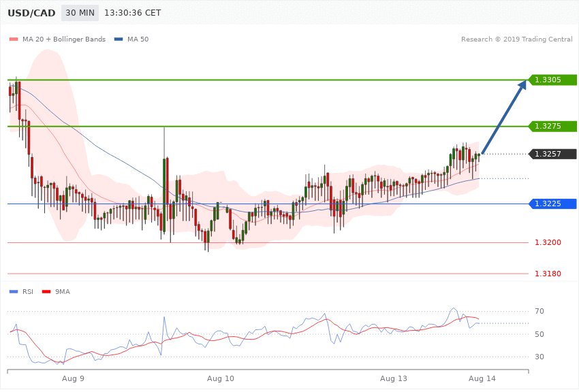Click the 1.3257 current price tag
Image resolution: width=579 pixels, height=392 pixels.
(x=552, y=154)
